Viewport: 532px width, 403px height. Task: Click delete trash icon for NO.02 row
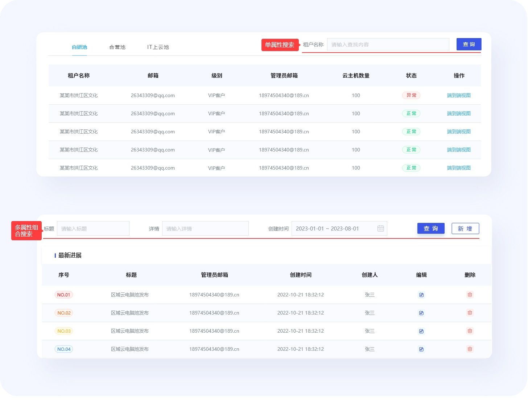[x=470, y=313]
